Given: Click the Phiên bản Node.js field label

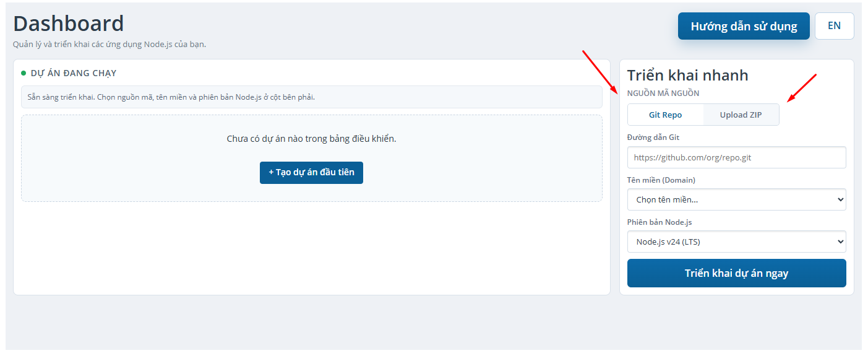Looking at the screenshot, I should [660, 222].
